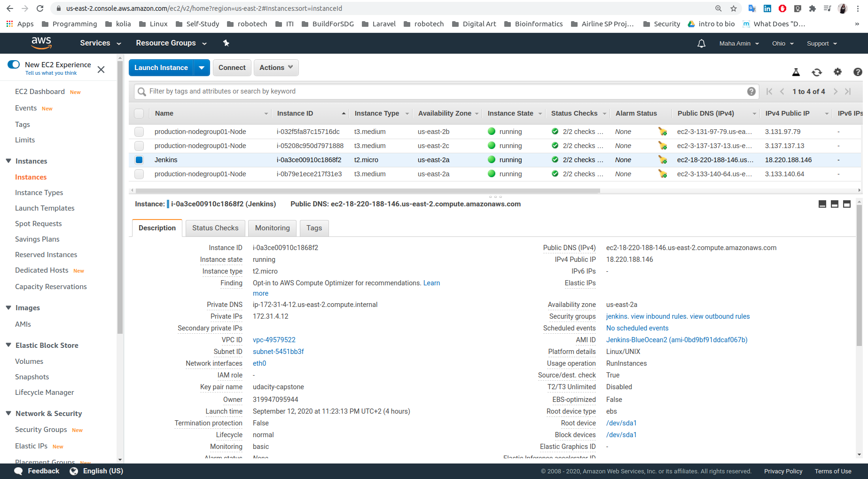Open view inbound rules link
Image resolution: width=868 pixels, height=479 pixels.
tap(658, 316)
